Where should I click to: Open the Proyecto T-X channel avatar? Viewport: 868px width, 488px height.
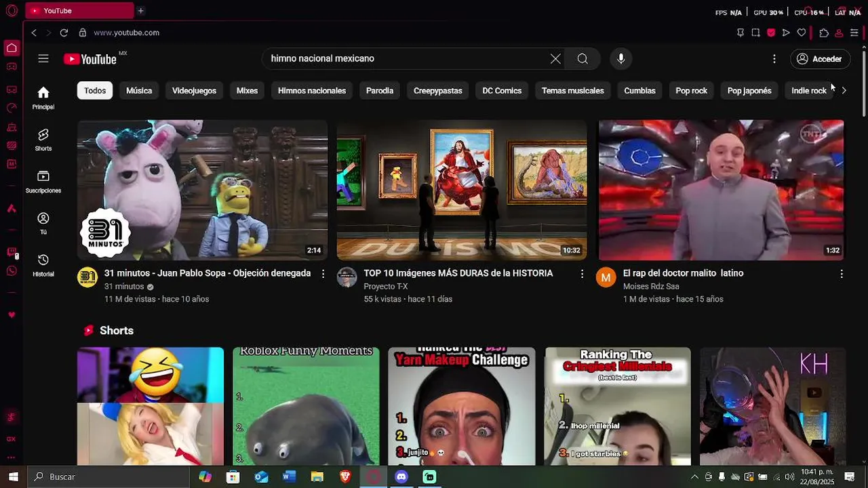pos(347,277)
